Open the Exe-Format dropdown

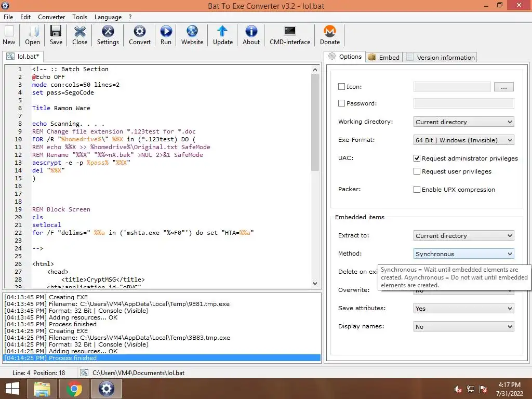coord(463,140)
